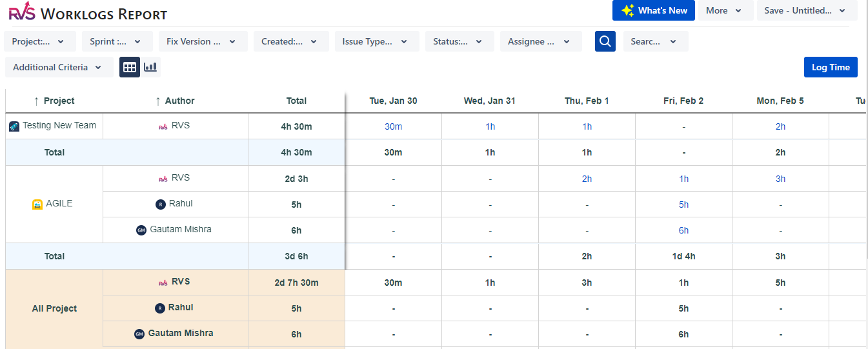868x349 pixels.
Task: Click the Testing New Team project icon
Action: click(x=14, y=126)
